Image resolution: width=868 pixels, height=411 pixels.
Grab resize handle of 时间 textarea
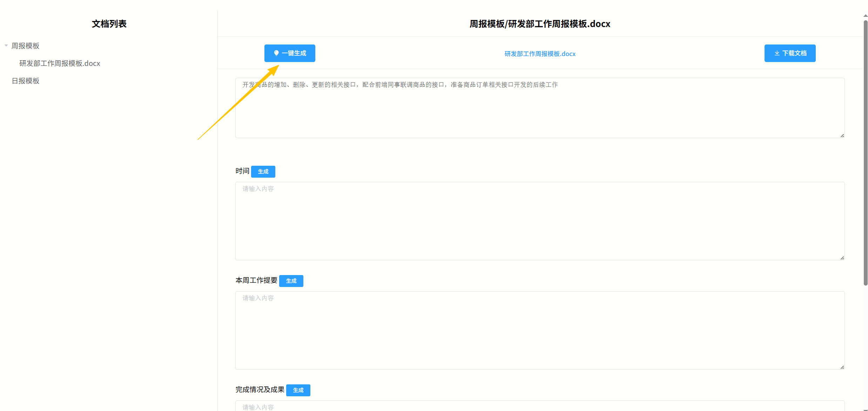[x=842, y=258]
